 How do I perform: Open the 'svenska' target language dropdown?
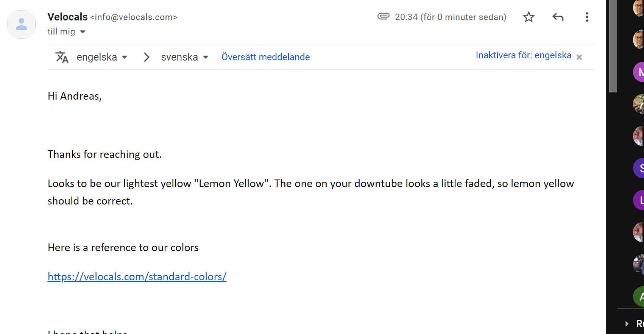click(x=185, y=57)
